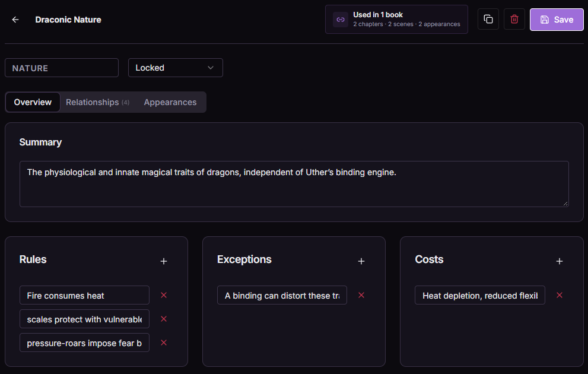
Task: Go back using the left arrow
Action: coord(15,20)
